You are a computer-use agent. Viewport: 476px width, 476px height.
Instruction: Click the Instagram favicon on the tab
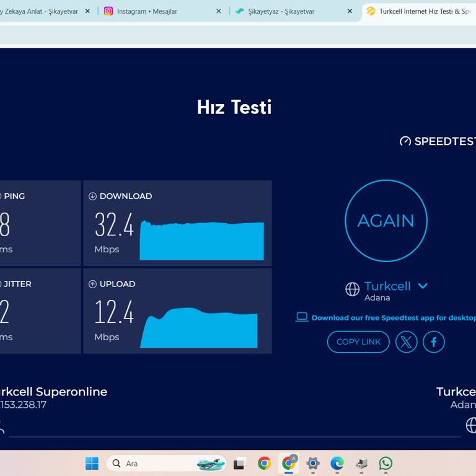coord(108,11)
